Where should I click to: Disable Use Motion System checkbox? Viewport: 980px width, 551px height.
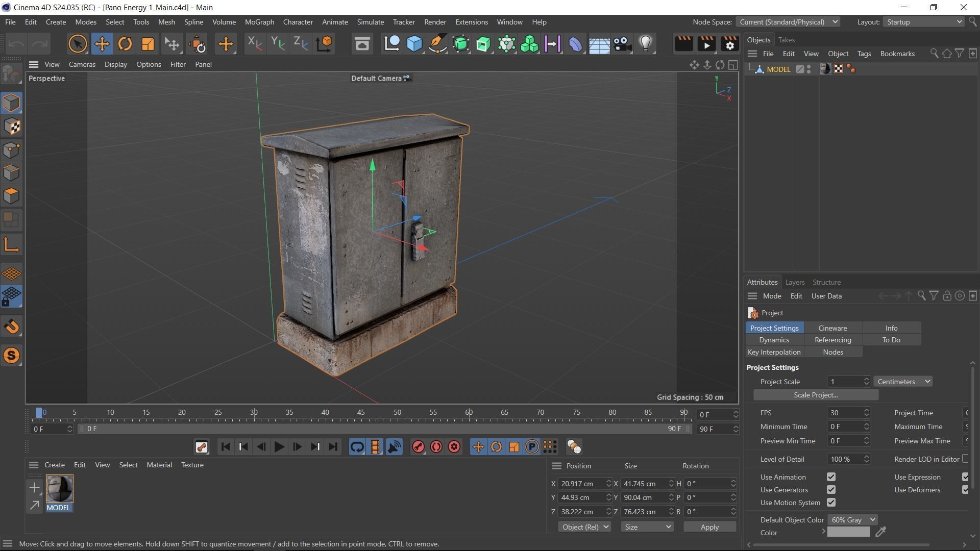831,503
